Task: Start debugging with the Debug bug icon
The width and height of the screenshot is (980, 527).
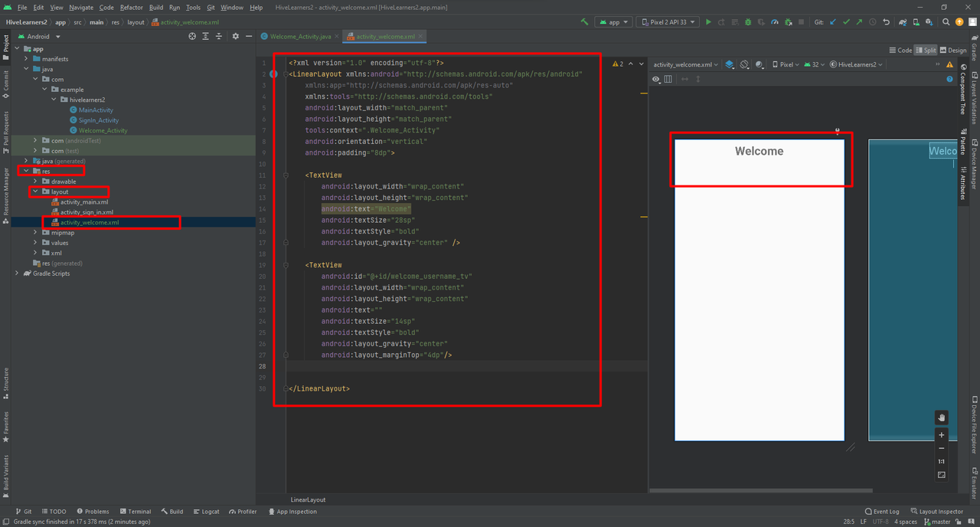Action: (748, 22)
